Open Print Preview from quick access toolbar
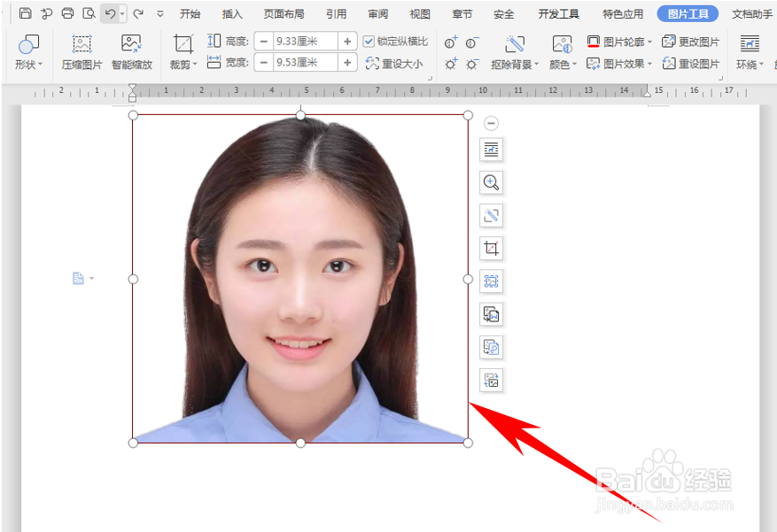Screen dimensions: 777x532 (x=89, y=13)
